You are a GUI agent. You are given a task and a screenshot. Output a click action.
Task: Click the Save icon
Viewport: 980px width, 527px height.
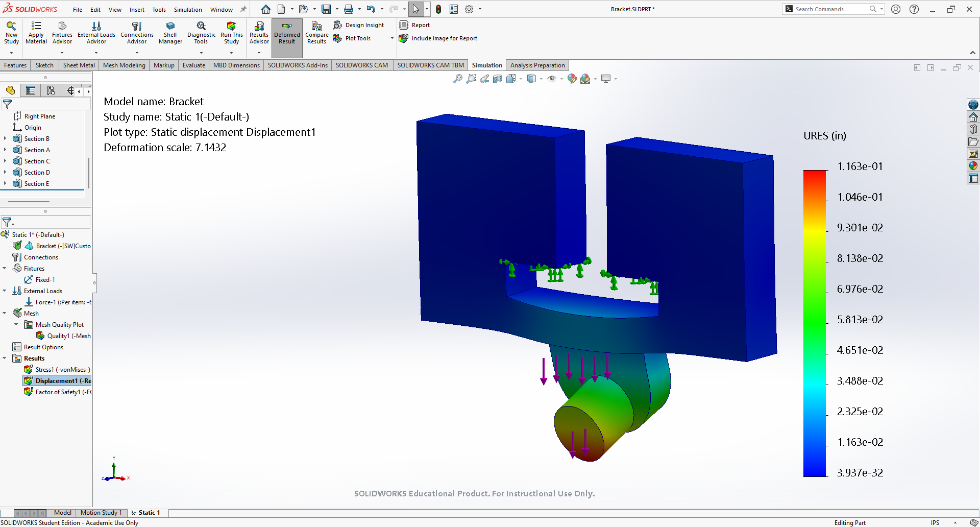326,9
